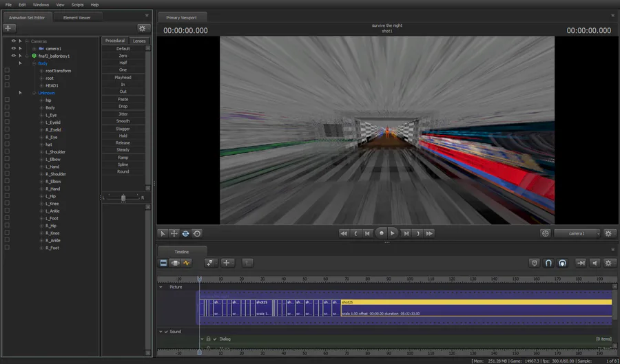Click the bookmark tool button in timeline
Viewport: 620px width, 364px height.
pyautogui.click(x=211, y=263)
